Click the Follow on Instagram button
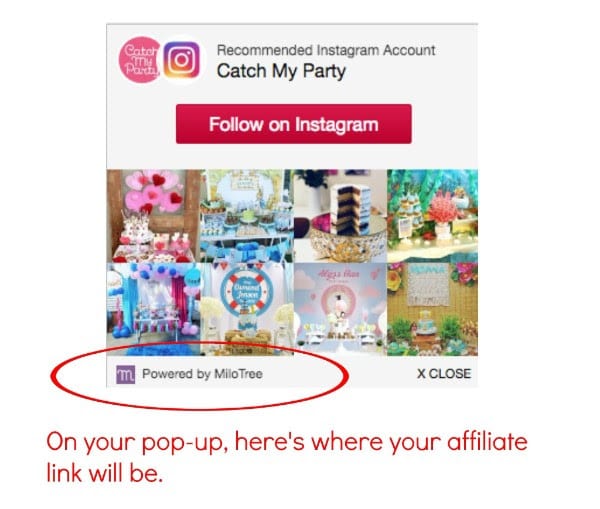Viewport: 600px width, 509px height. [x=293, y=124]
